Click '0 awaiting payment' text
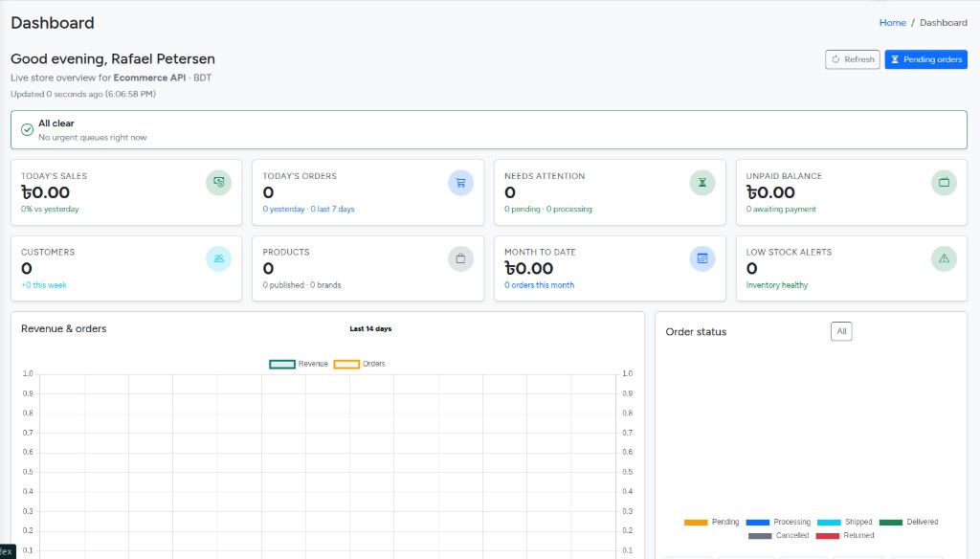980x559 pixels. click(x=781, y=209)
